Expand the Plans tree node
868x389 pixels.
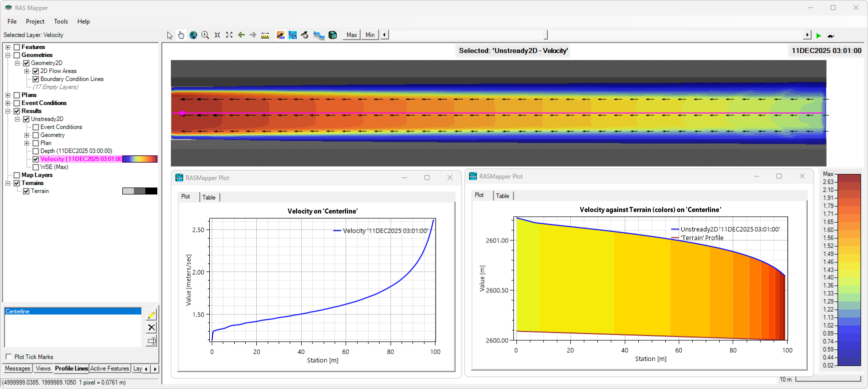click(x=8, y=95)
